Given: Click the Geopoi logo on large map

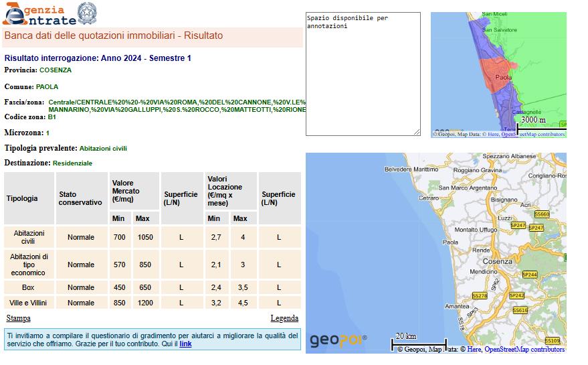Looking at the screenshot, I should 338,340.
